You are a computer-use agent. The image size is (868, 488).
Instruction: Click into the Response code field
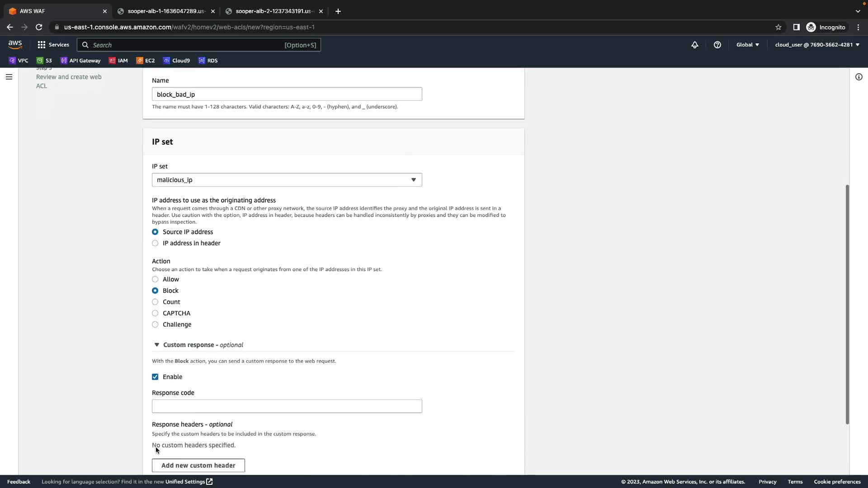click(x=287, y=406)
